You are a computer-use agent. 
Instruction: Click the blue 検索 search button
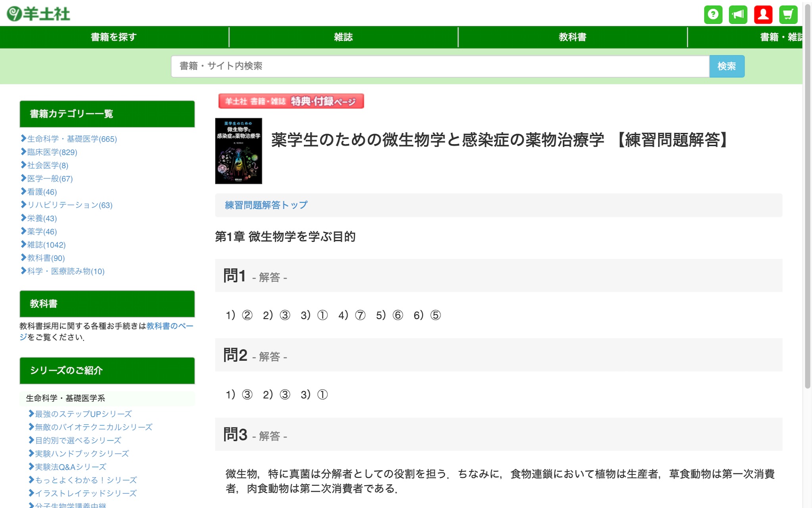[726, 66]
